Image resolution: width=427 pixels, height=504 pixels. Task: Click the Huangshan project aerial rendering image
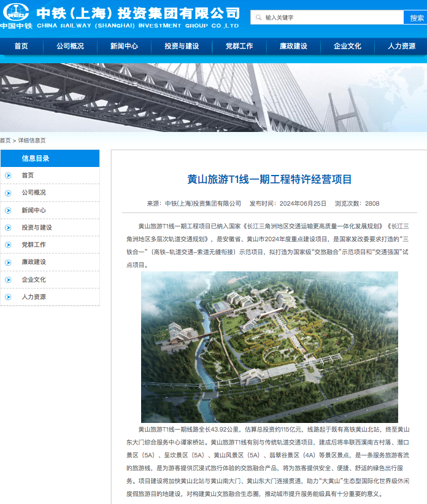(x=269, y=347)
